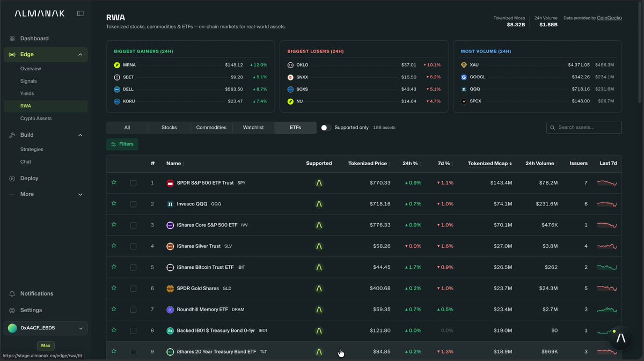Image resolution: width=644 pixels, height=361 pixels.
Task: Open the Watchlist tab
Action: [253, 128]
